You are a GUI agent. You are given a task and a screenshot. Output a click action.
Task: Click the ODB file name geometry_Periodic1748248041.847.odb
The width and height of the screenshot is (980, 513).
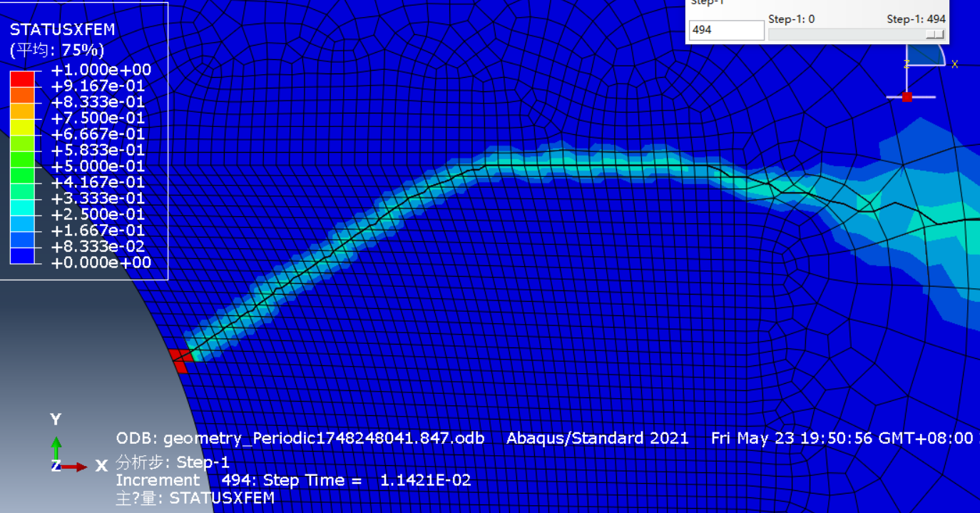(324, 438)
